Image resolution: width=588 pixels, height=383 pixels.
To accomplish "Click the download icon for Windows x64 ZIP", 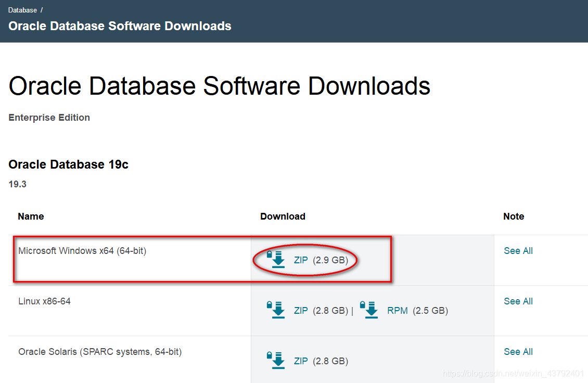I will 276,260.
